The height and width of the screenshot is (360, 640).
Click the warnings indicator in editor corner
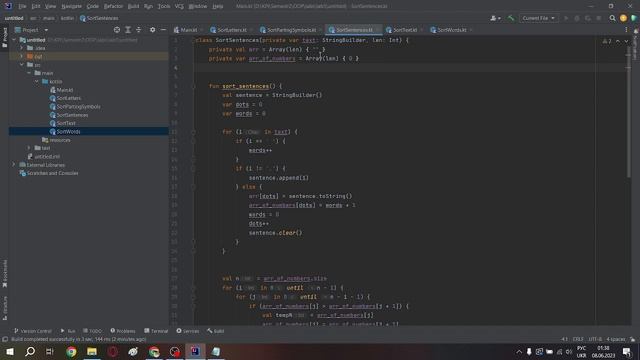pos(607,41)
